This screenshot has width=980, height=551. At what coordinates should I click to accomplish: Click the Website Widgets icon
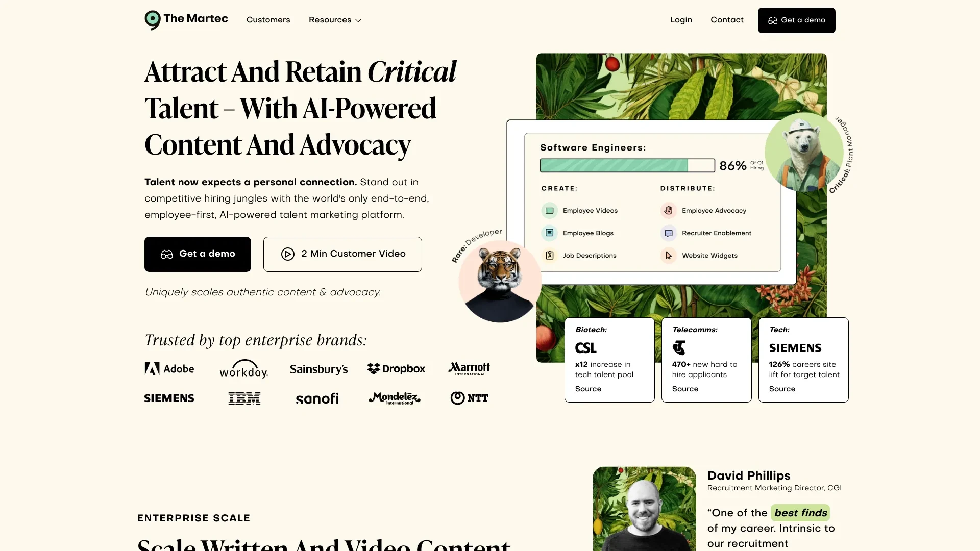[668, 255]
